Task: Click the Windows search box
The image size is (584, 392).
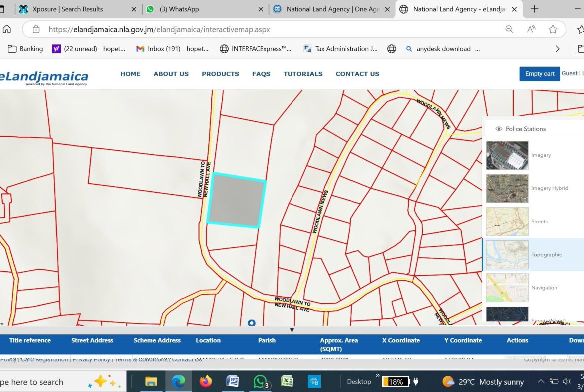Action: [62, 382]
